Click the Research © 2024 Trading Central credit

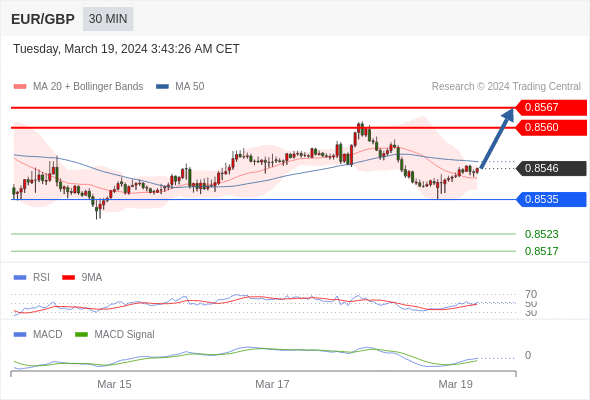click(x=506, y=87)
